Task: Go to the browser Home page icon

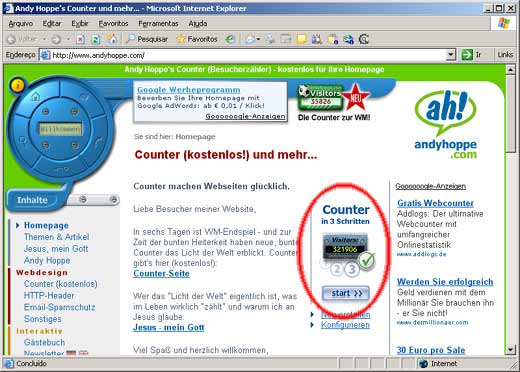Action: click(x=112, y=39)
